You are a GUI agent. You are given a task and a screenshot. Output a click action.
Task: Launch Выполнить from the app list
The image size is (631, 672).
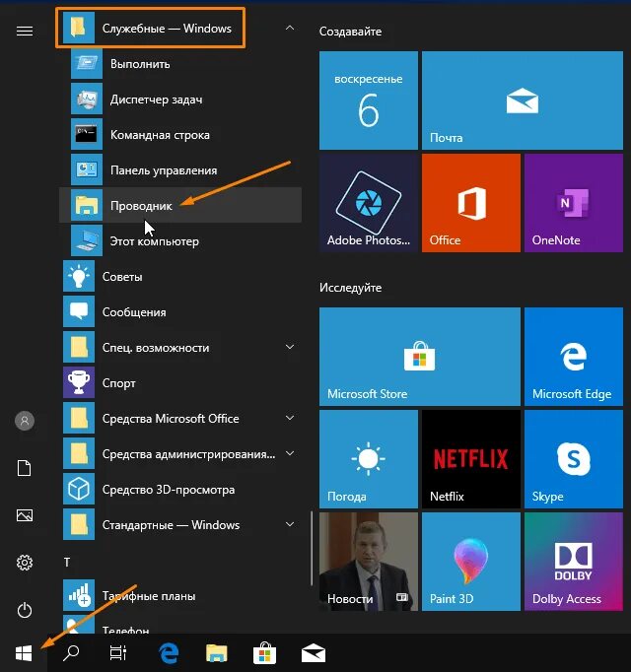[x=180, y=64]
